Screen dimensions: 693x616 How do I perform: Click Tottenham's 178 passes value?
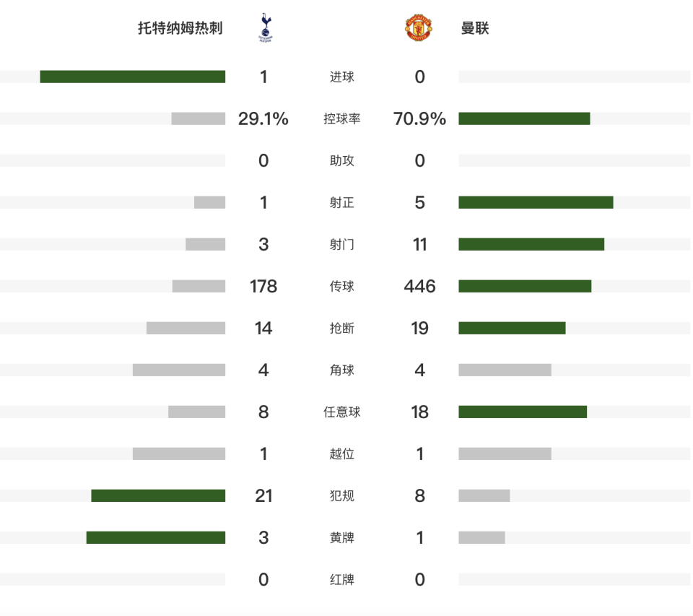263,287
